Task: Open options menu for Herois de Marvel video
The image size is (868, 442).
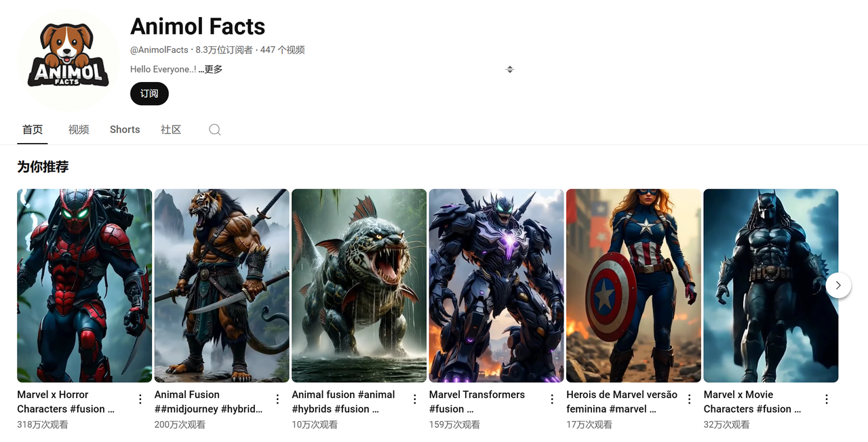Action: pyautogui.click(x=690, y=399)
